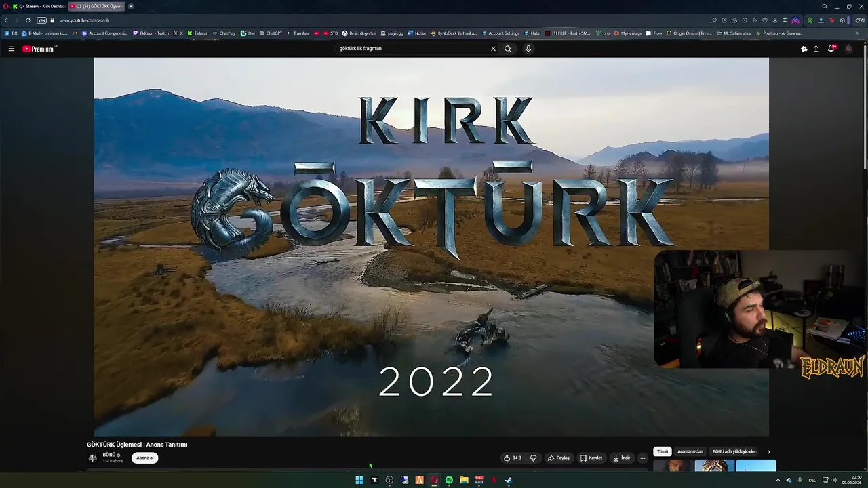Show hidden system tray icons
The image size is (868, 488).
(778, 480)
